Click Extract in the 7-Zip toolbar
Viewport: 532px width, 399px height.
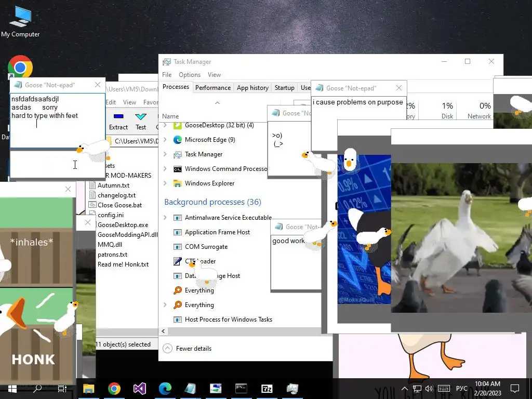(x=118, y=122)
